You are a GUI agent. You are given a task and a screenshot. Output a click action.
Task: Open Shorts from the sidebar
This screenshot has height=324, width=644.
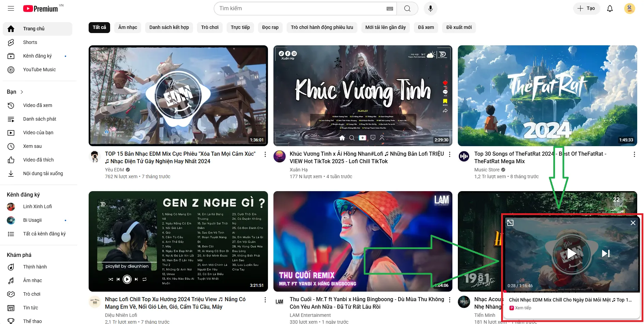point(30,42)
